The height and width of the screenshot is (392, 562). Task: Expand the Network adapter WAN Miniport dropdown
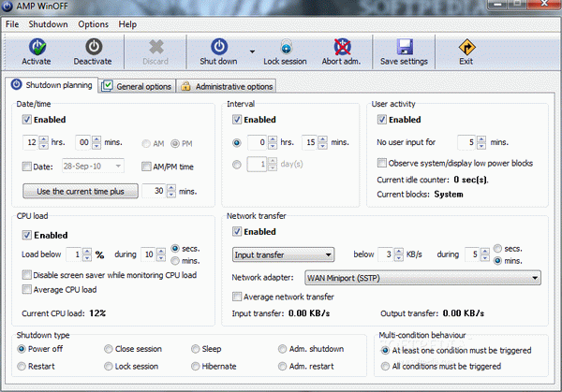click(x=422, y=278)
